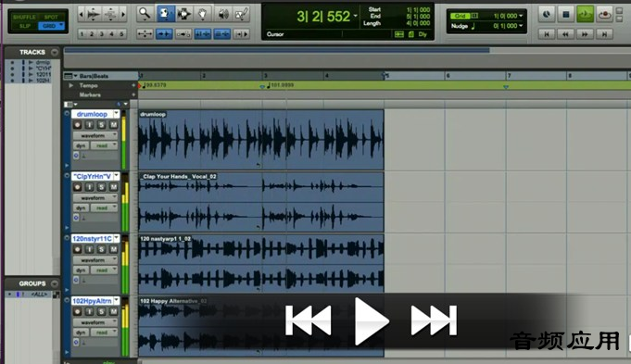Recall zoom preset 3

click(102, 34)
